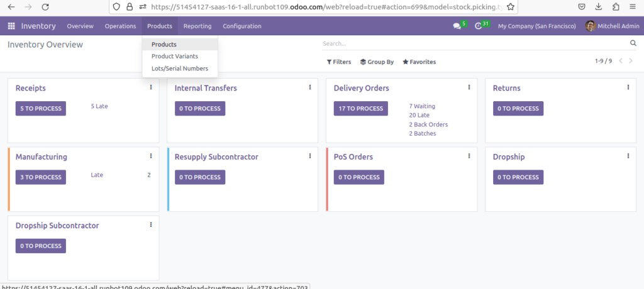Expand the Group By dropdown
This screenshot has height=289, width=644.
377,62
